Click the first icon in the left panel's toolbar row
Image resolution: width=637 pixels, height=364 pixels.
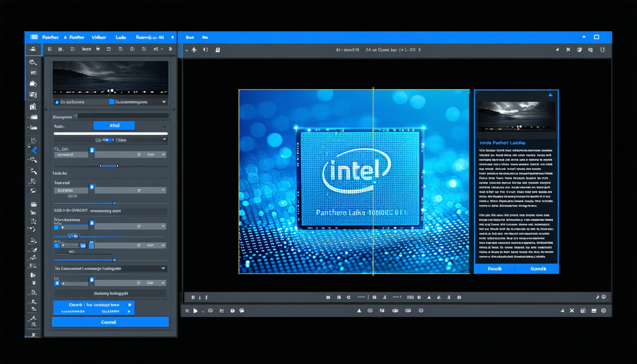coord(49,49)
